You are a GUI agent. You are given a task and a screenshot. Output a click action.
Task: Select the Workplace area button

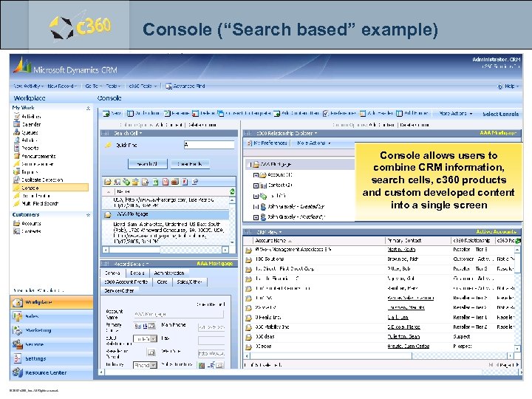point(52,302)
